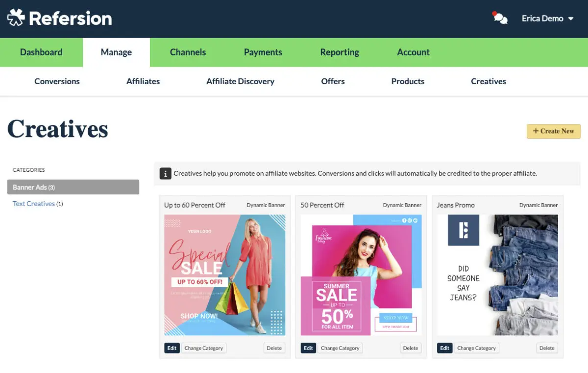
Task: Expand the Erica Demo account dropdown
Action: (547, 19)
